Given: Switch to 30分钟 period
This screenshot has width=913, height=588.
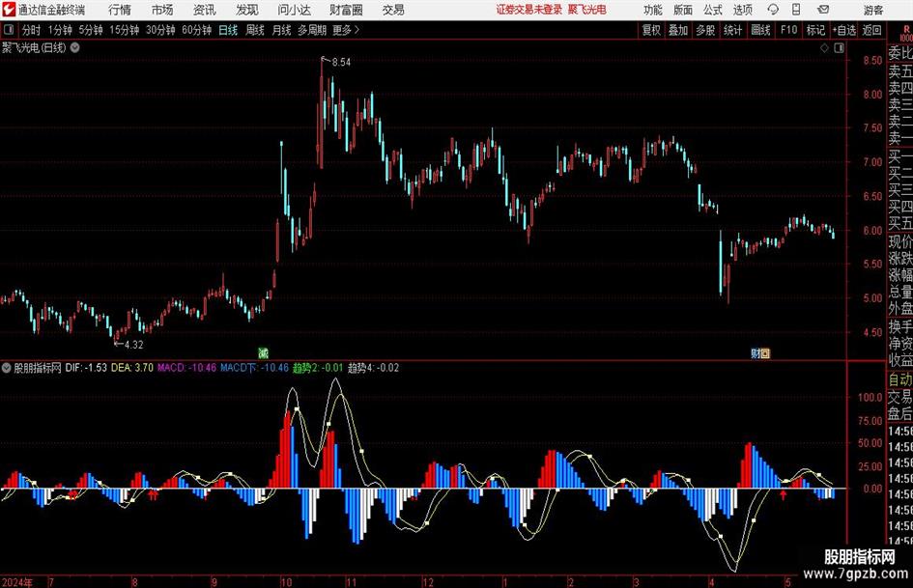Looking at the screenshot, I should pyautogui.click(x=160, y=30).
